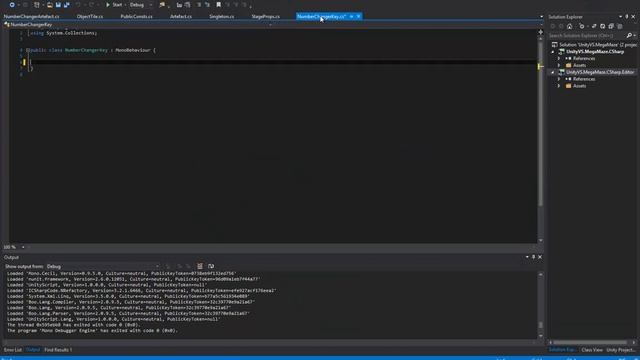This screenshot has height=360, width=640.
Task: Click the Save file toolbar icon
Action: coord(58,5)
